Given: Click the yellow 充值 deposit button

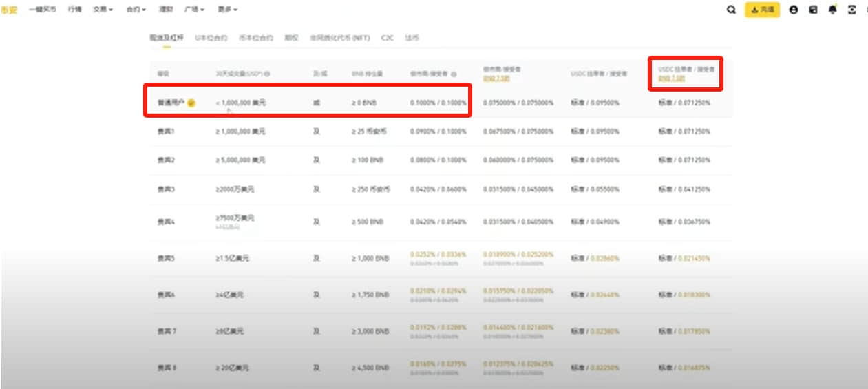Looking at the screenshot, I should (x=763, y=10).
